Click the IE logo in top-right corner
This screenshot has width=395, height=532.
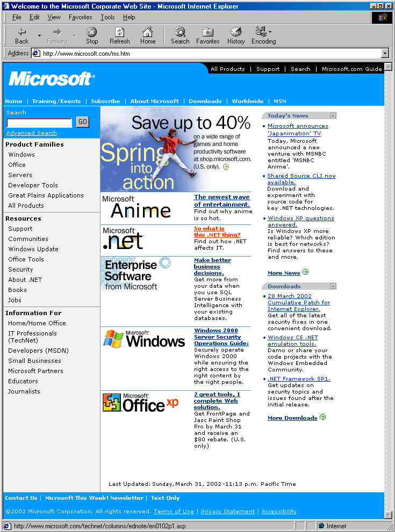tap(382, 17)
